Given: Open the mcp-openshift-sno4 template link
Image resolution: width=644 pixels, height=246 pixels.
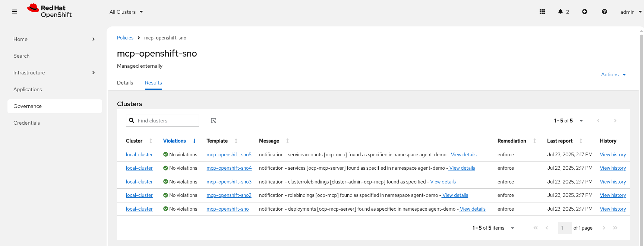Looking at the screenshot, I should tap(229, 168).
